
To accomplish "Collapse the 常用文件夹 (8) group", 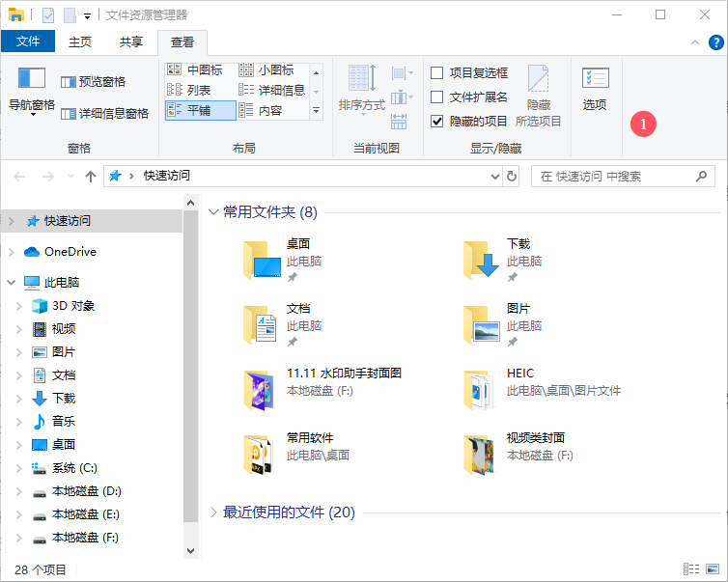I will 213,212.
